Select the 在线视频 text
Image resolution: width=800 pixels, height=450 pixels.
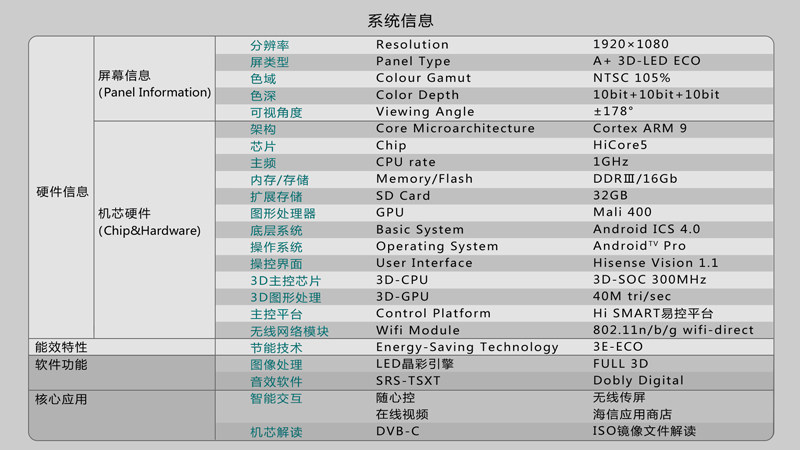coord(402,415)
